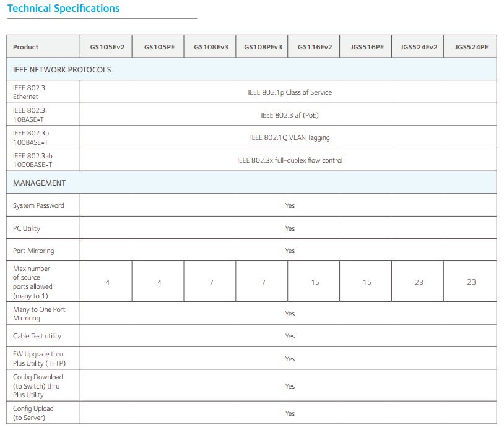Screen dimensions: 504x430
Task: Click the JGS516PE column header
Action: (x=367, y=47)
